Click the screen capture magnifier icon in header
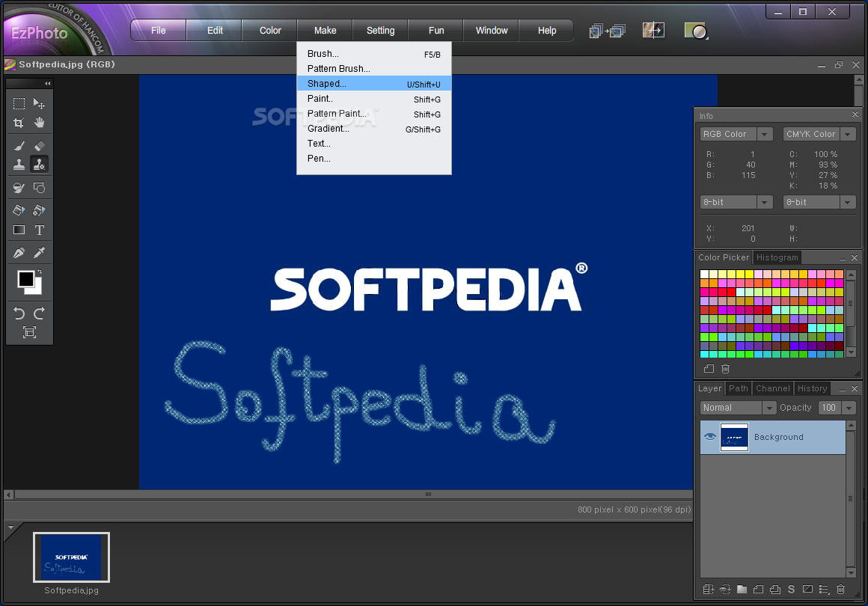The width and height of the screenshot is (868, 606). click(696, 31)
